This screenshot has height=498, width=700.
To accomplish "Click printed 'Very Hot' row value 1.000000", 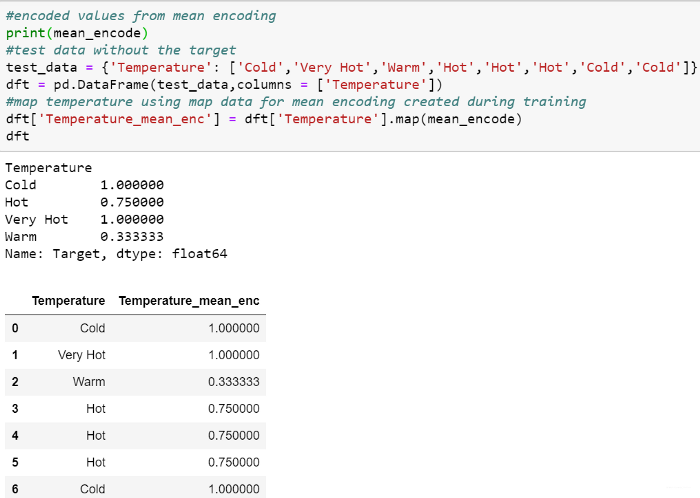I will 132,219.
